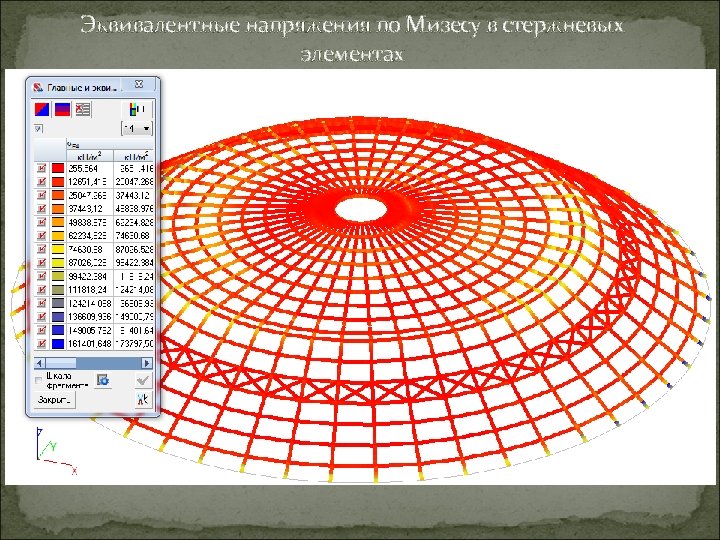This screenshot has width=720, height=540.
Task: Enable the 'Шкала фрагмента' checkbox
Action: pyautogui.click(x=39, y=380)
